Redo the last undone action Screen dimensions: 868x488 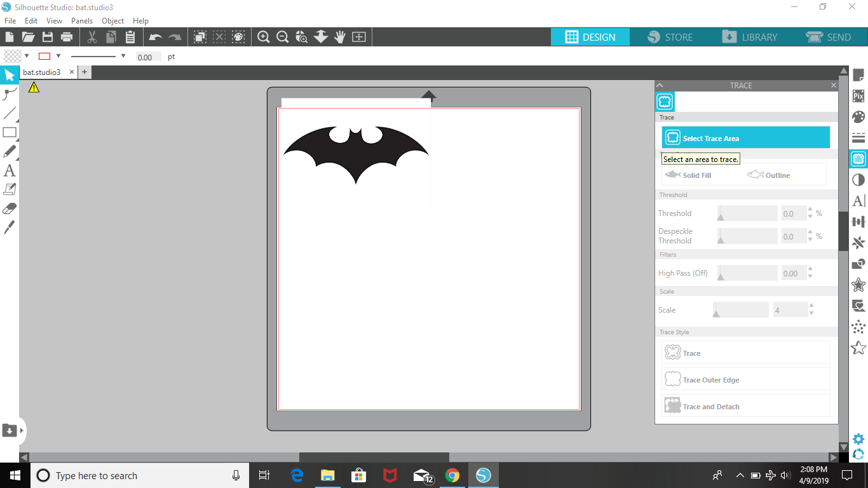pos(175,37)
